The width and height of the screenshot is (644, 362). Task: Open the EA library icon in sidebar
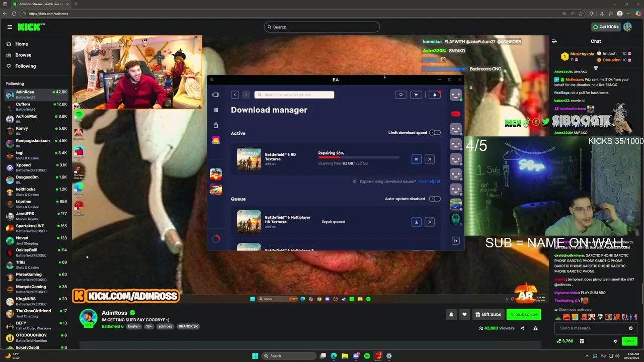216,95
